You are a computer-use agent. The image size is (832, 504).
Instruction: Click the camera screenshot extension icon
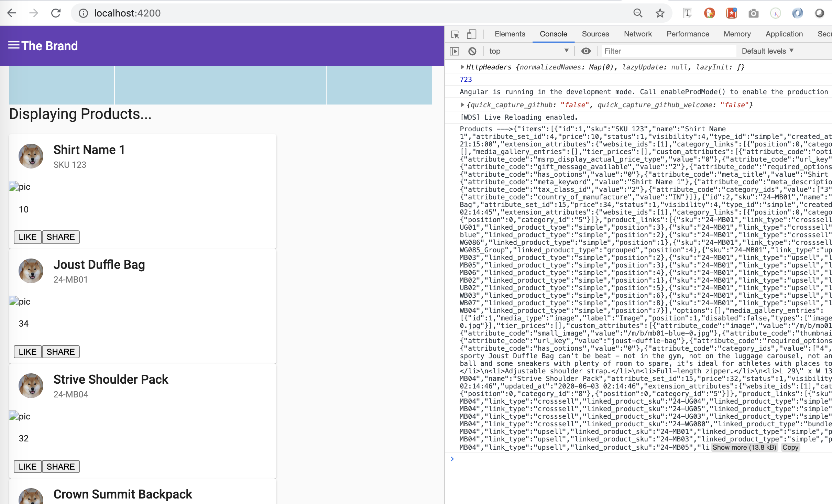pyautogui.click(x=753, y=13)
